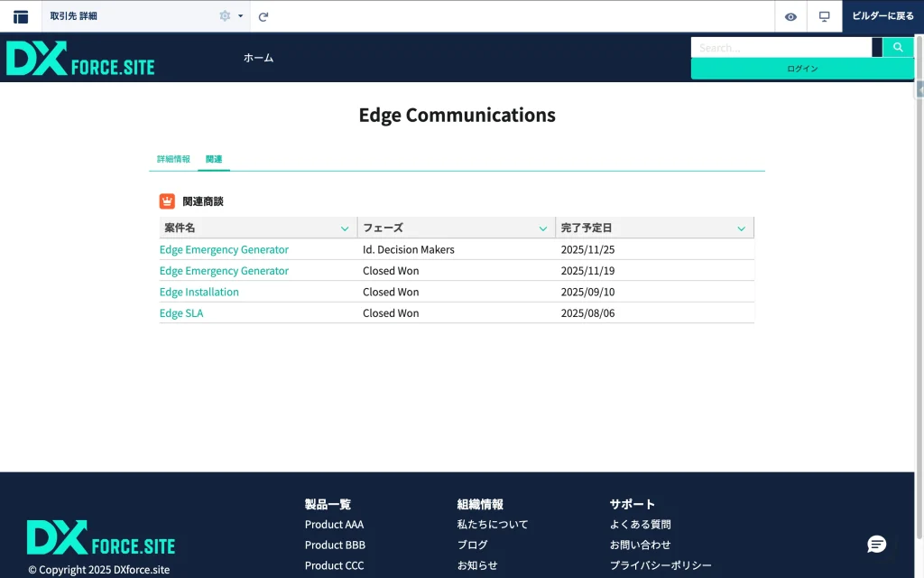
Task: Click the DX Force.site header logo
Action: 80,58
